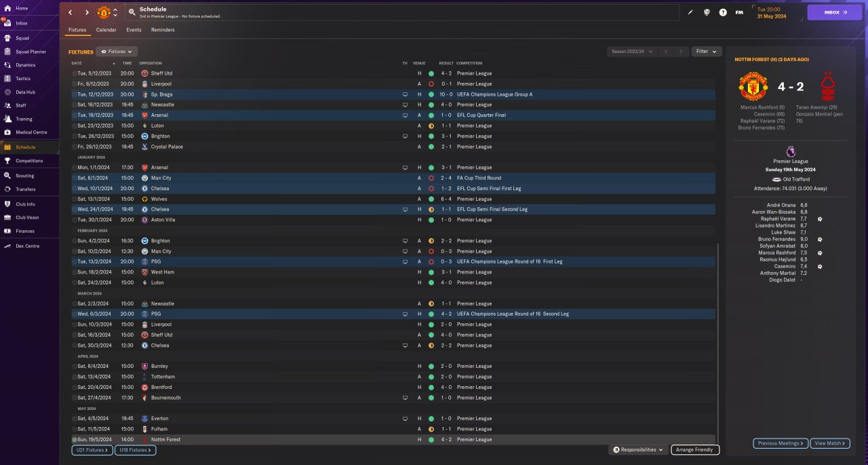868x465 pixels.
Task: Click the Time column header
Action: click(127, 63)
